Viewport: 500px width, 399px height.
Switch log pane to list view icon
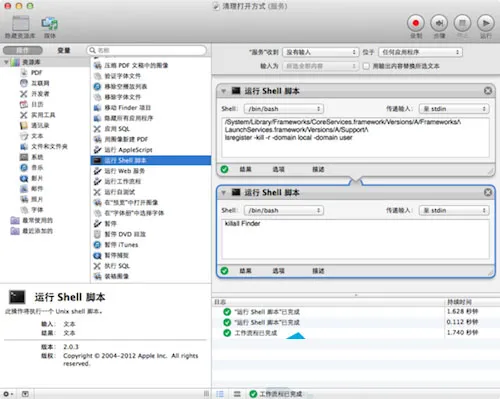[220, 394]
